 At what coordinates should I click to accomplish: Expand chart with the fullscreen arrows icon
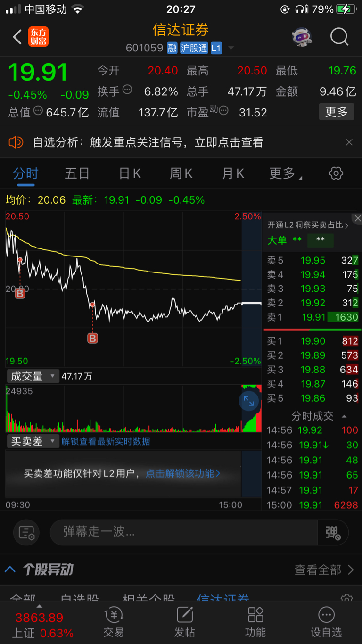(249, 402)
